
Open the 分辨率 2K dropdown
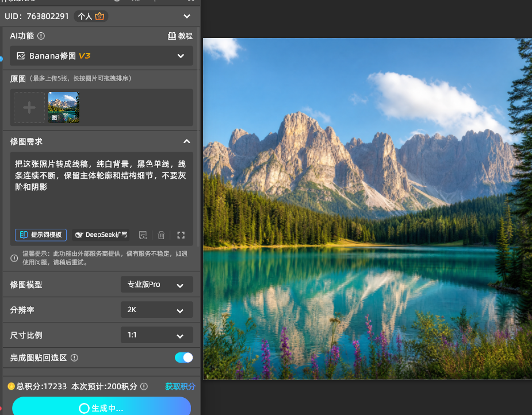pyautogui.click(x=157, y=310)
